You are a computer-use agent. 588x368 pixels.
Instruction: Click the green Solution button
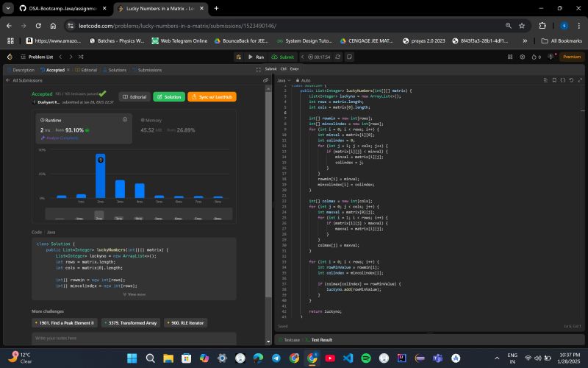click(x=169, y=97)
